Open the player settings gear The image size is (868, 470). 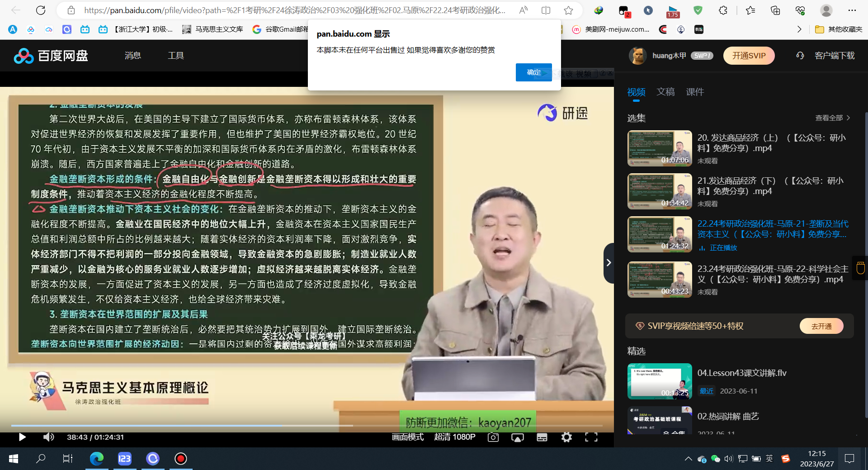pyautogui.click(x=566, y=437)
